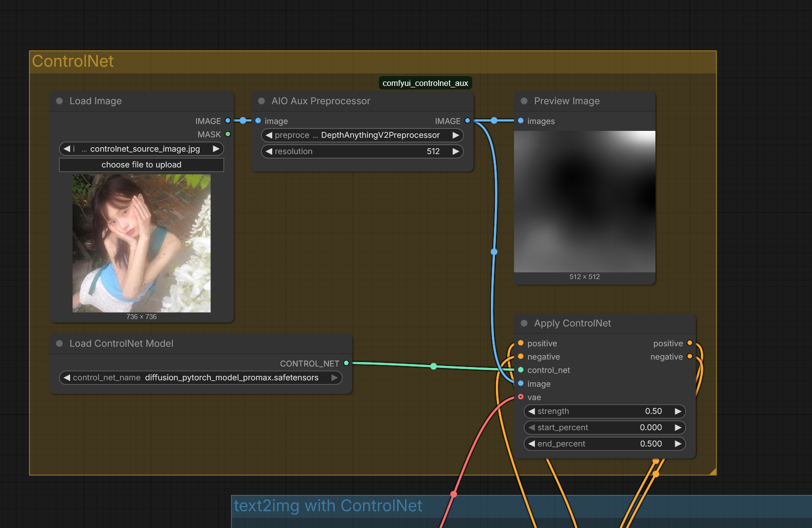Increase end_percent with right arrow
Image resolution: width=812 pixels, height=528 pixels.
pos(678,444)
